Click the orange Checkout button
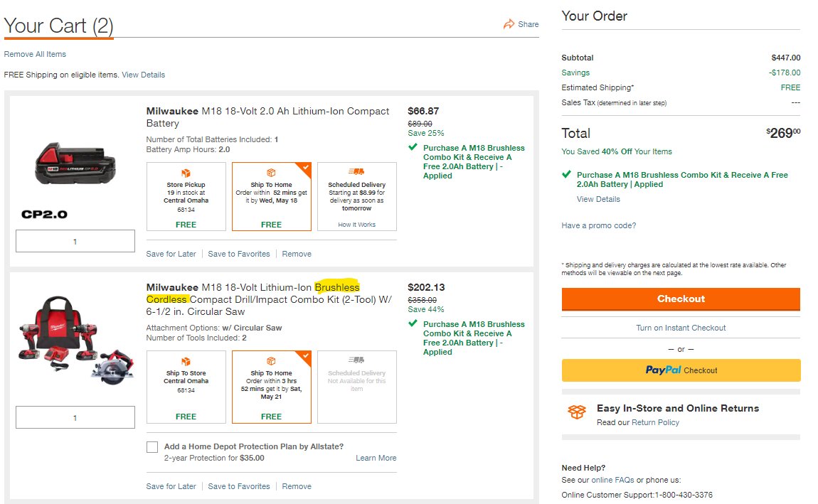The image size is (818, 504). (681, 299)
